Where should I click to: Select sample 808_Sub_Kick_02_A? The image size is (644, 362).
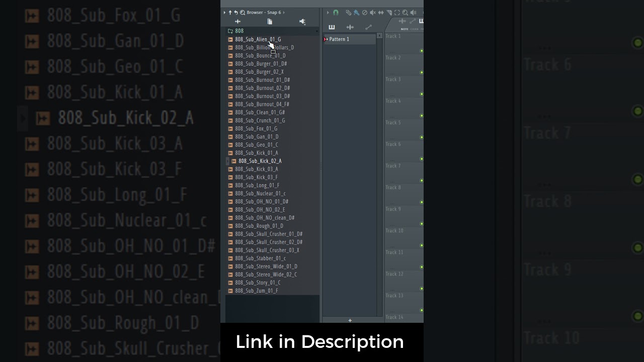pos(260,161)
